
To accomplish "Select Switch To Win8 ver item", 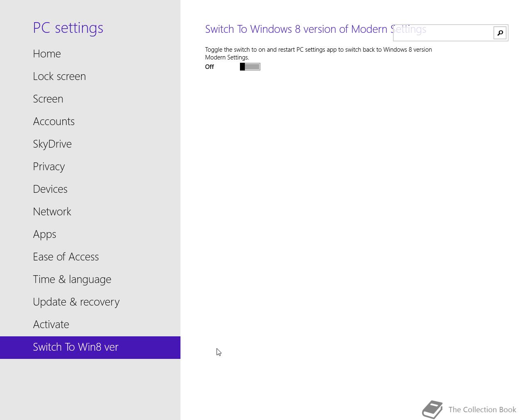I will point(90,347).
